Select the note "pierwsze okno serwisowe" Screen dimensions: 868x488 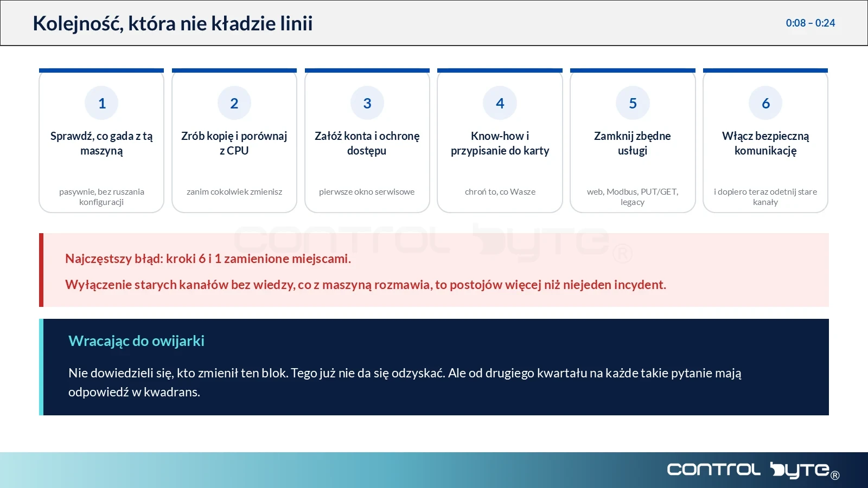point(367,191)
